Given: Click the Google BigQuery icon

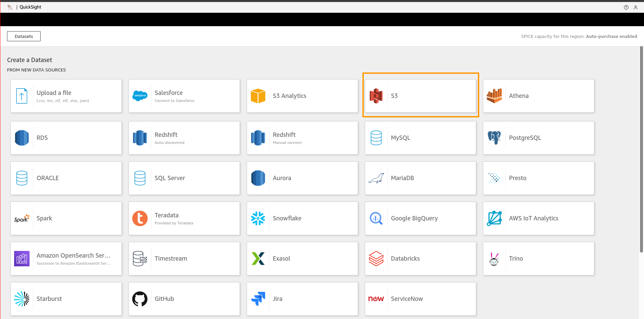Looking at the screenshot, I should pyautogui.click(x=376, y=218).
